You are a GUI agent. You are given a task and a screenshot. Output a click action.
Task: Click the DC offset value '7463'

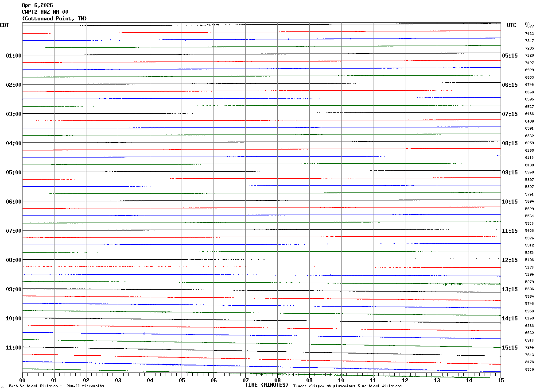tap(529, 34)
